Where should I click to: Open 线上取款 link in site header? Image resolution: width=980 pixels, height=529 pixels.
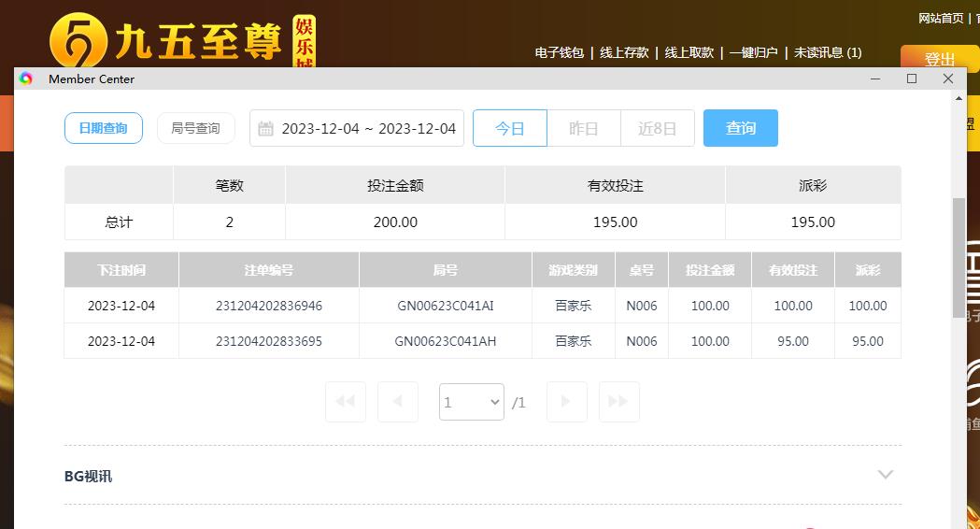pyautogui.click(x=689, y=52)
